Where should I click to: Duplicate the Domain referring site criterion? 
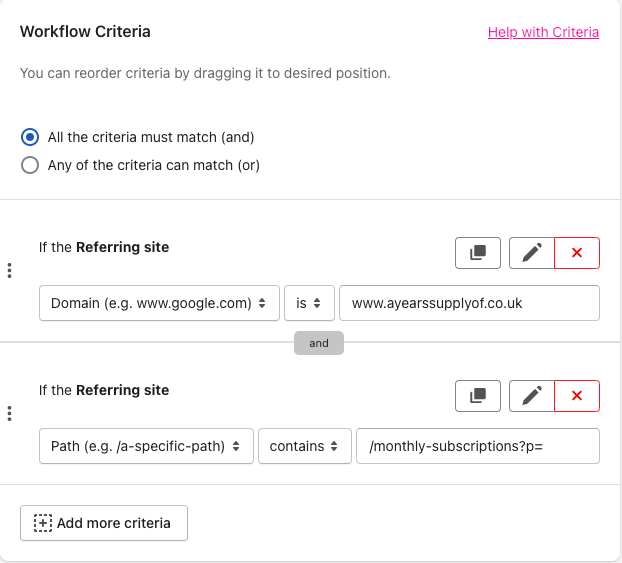[x=478, y=253]
